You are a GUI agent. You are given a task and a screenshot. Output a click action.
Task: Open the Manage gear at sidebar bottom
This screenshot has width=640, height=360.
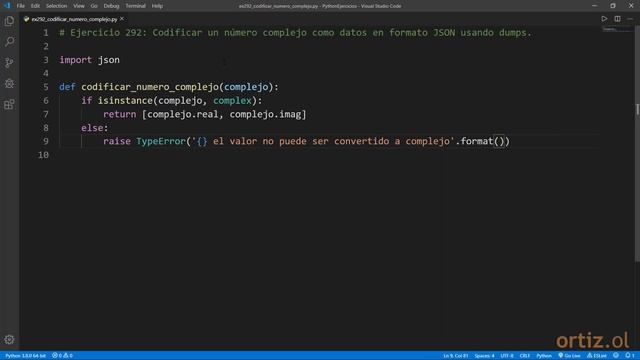[9, 340]
